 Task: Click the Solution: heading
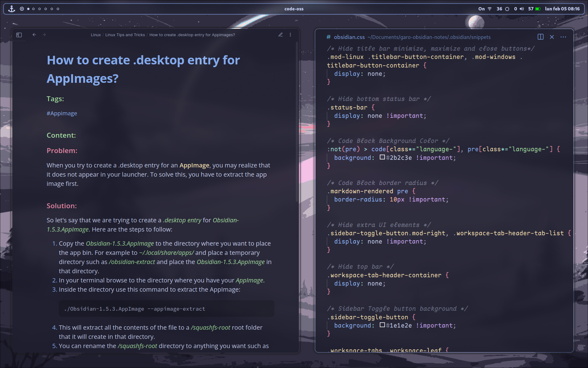point(62,206)
